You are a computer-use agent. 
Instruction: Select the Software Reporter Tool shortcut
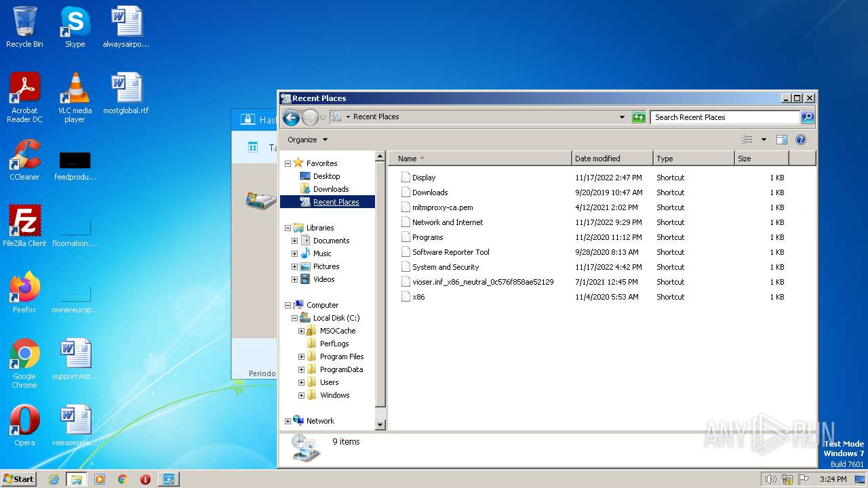click(x=592, y=252)
